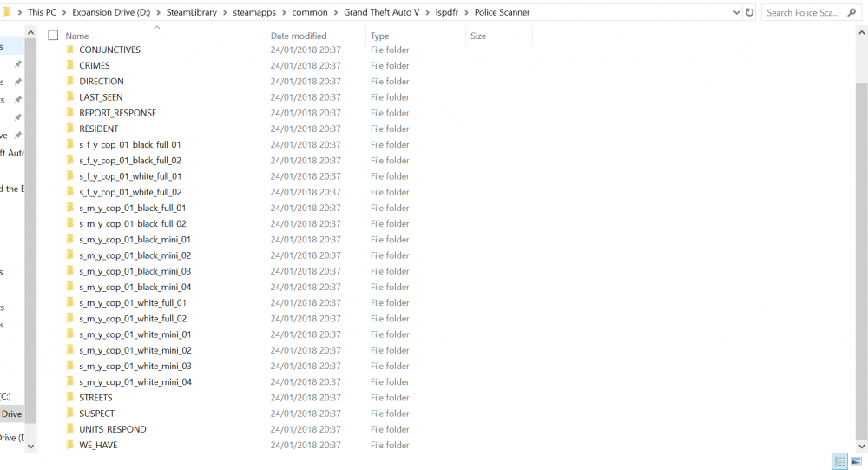Navigate to SteamLibrary breadcrumb segment

click(x=192, y=12)
